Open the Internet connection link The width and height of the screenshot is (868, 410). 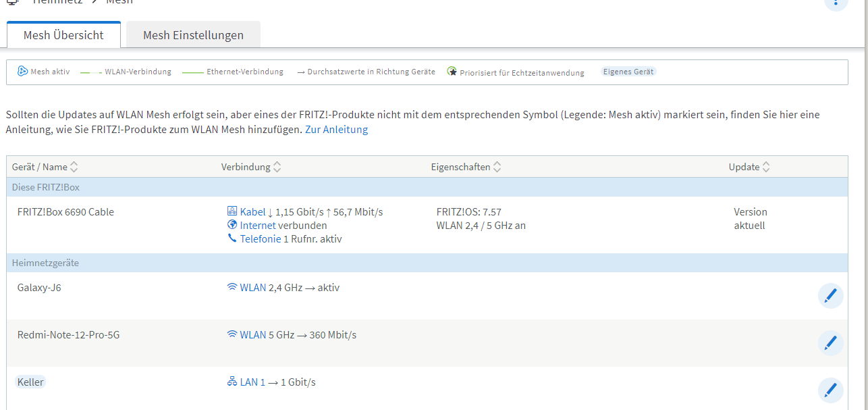pos(258,226)
